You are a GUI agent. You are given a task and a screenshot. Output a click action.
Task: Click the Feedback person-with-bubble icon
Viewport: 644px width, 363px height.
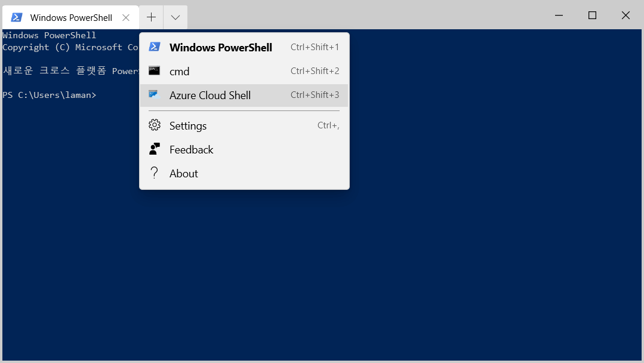coord(155,149)
